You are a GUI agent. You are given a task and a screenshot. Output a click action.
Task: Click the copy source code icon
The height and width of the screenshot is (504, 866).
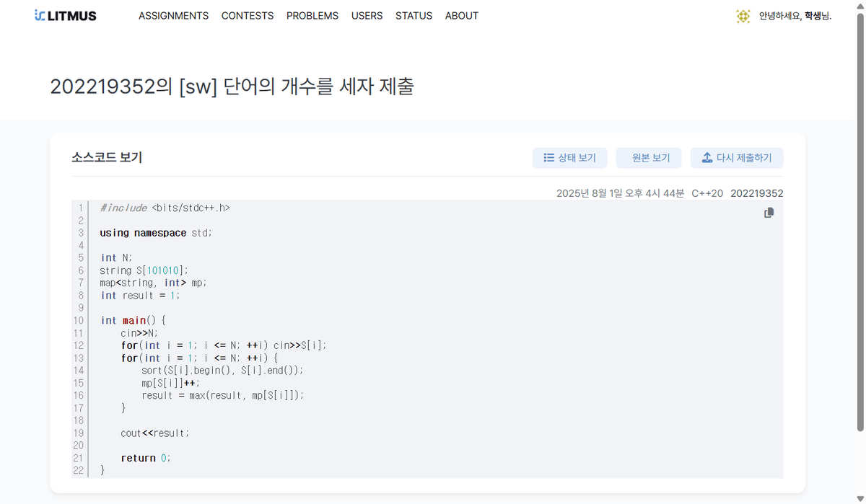pos(769,212)
